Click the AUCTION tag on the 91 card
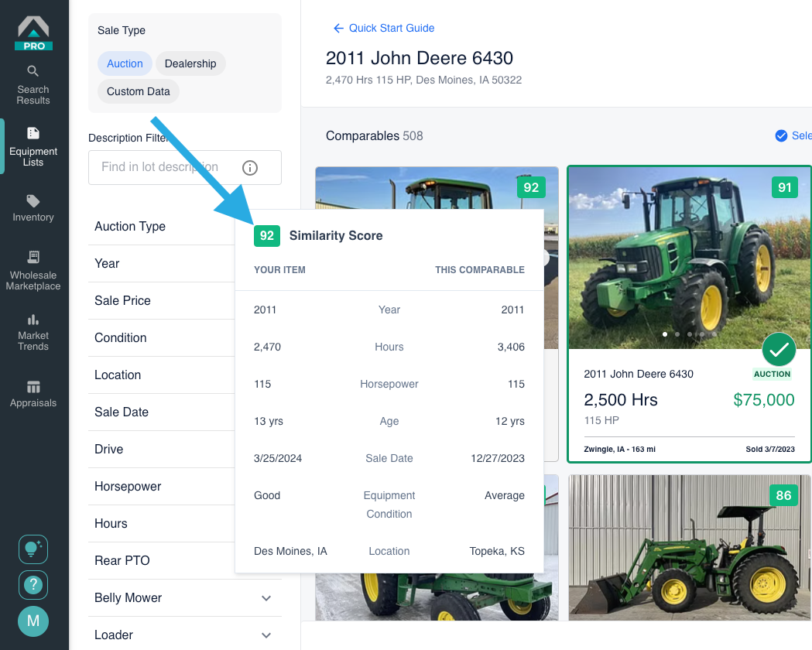812x650 pixels. [x=772, y=375]
